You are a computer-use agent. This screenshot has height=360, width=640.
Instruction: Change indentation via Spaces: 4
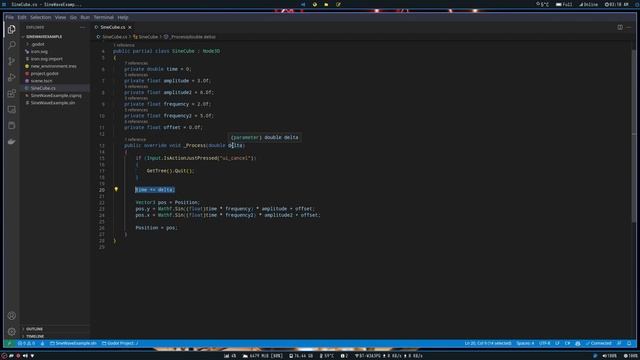[525, 343]
